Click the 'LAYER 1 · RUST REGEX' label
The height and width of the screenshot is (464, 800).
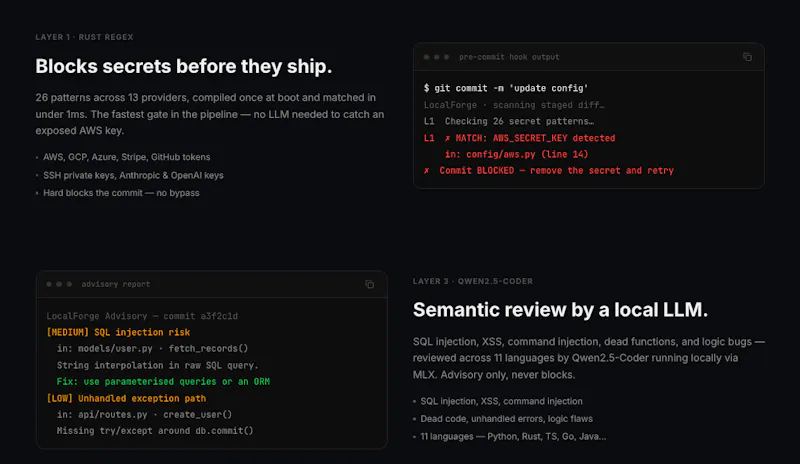84,37
